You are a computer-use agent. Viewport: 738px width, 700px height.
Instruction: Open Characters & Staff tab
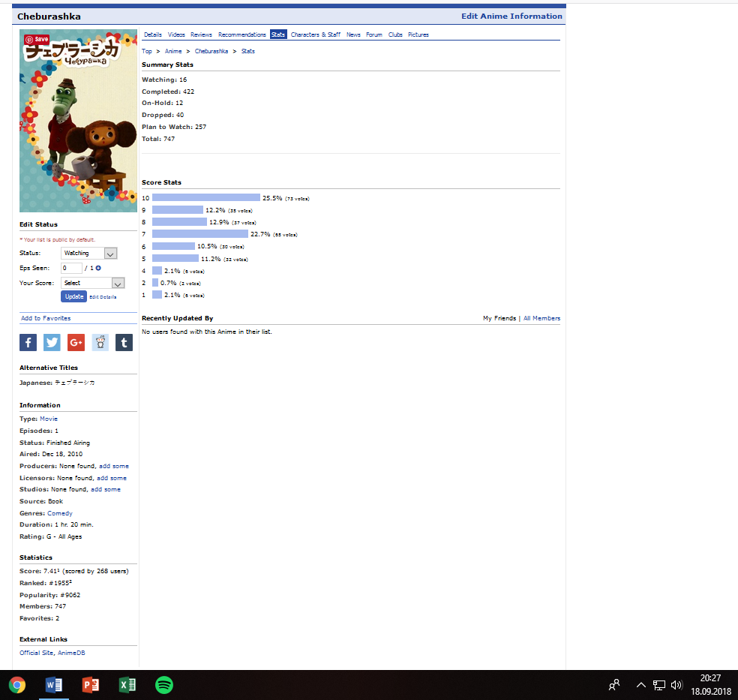[x=315, y=35]
